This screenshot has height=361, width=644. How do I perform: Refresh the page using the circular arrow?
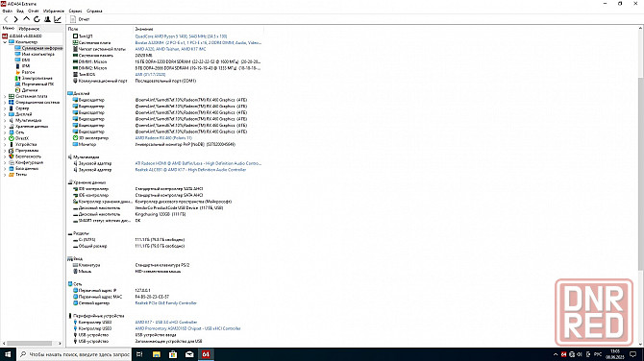tap(37, 19)
